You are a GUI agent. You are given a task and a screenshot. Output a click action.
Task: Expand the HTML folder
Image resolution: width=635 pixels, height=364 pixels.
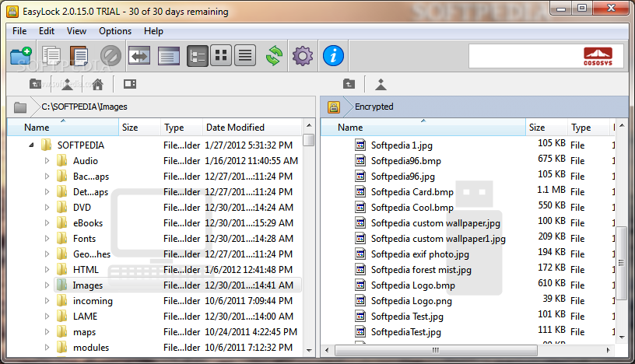[x=47, y=270]
